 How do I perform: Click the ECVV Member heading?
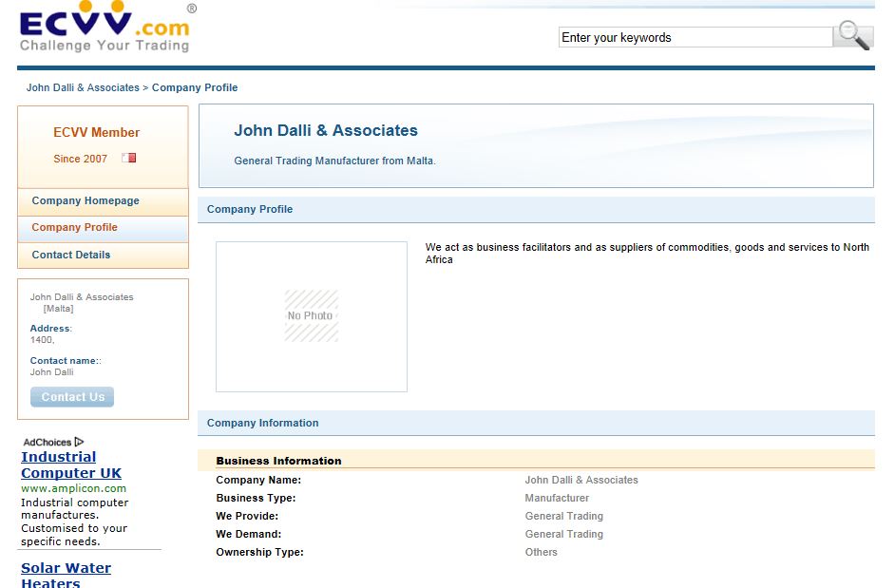coord(96,133)
